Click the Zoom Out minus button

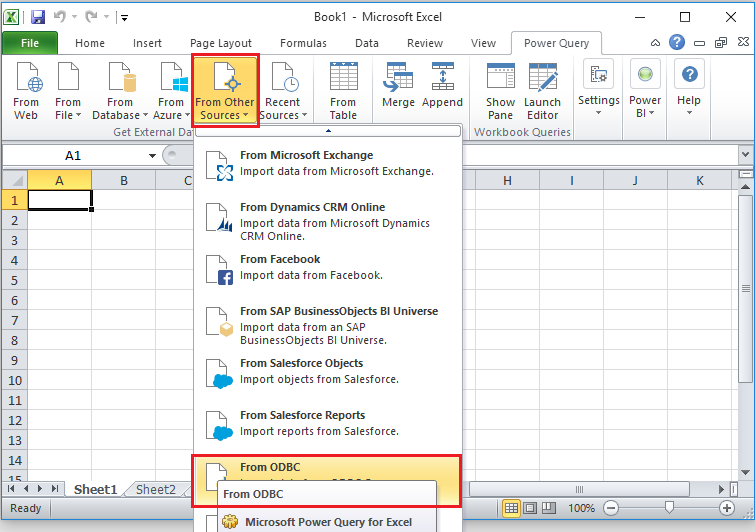tap(611, 508)
